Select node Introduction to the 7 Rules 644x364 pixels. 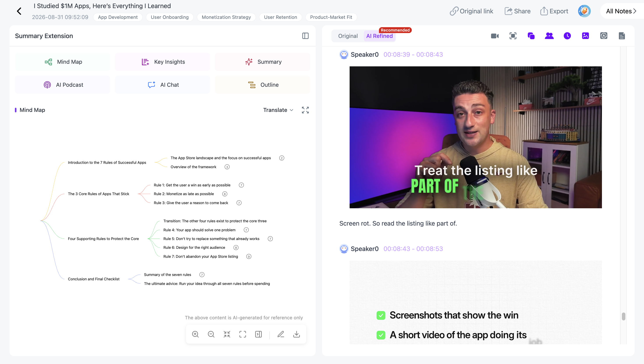tap(107, 163)
